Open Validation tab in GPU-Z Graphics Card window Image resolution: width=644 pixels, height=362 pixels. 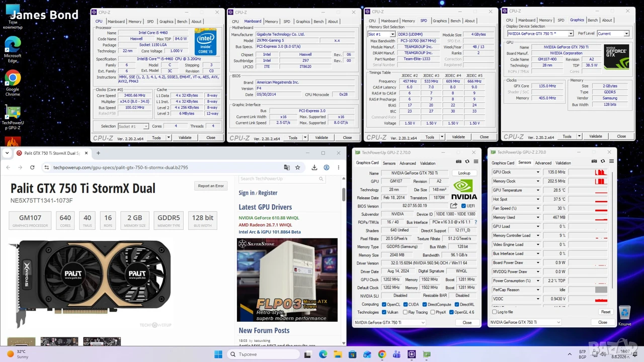pos(428,163)
